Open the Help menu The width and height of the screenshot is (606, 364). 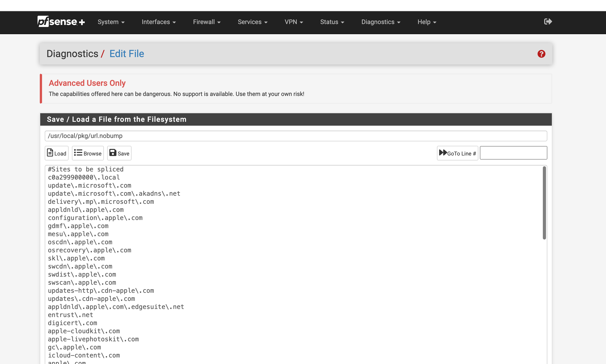tap(427, 22)
